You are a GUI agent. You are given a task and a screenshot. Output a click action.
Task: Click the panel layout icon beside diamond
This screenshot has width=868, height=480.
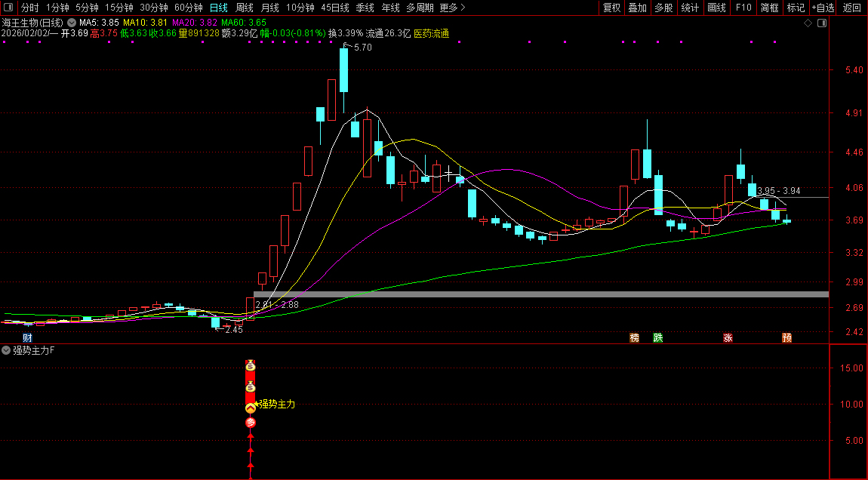coord(822,23)
